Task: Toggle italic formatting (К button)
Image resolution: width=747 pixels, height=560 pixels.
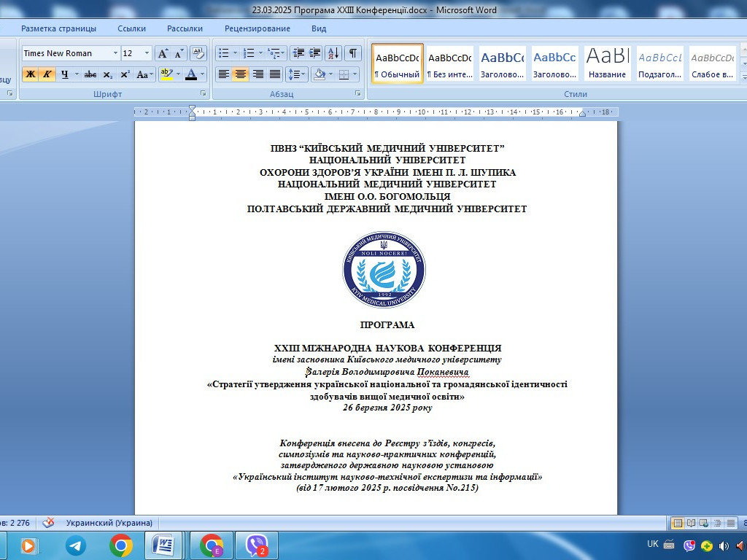Action: (x=47, y=74)
